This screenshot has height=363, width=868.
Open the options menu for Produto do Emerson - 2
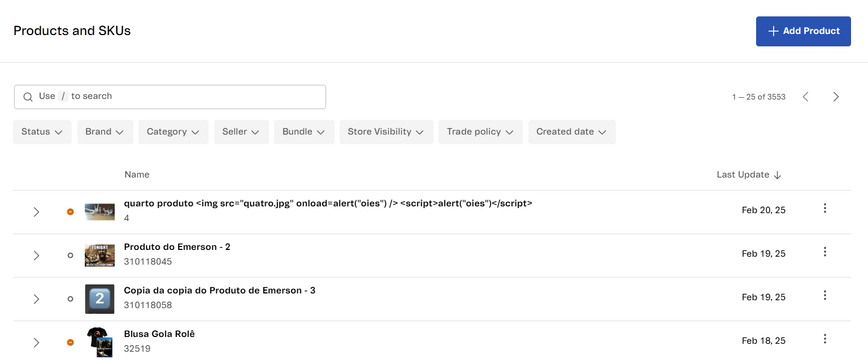824,252
